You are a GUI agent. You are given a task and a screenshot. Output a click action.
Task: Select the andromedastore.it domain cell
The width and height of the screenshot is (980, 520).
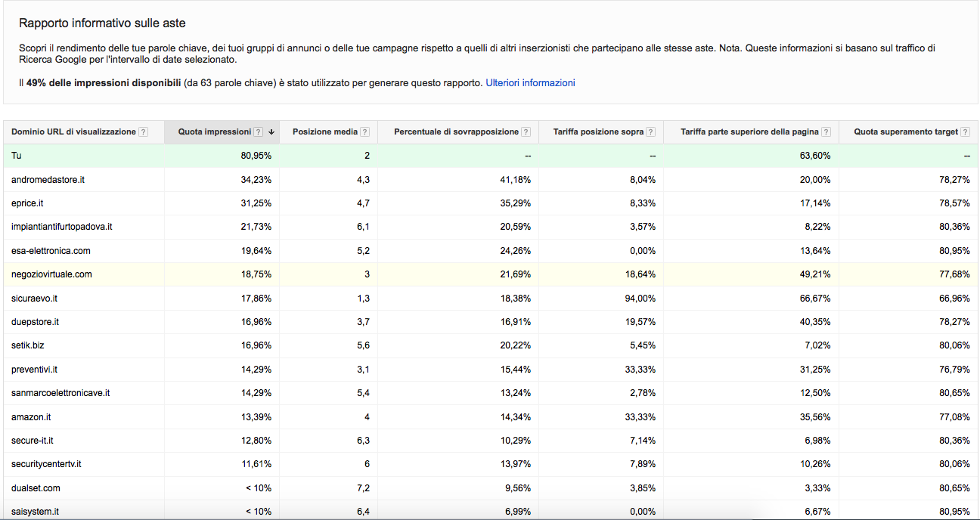coord(48,179)
